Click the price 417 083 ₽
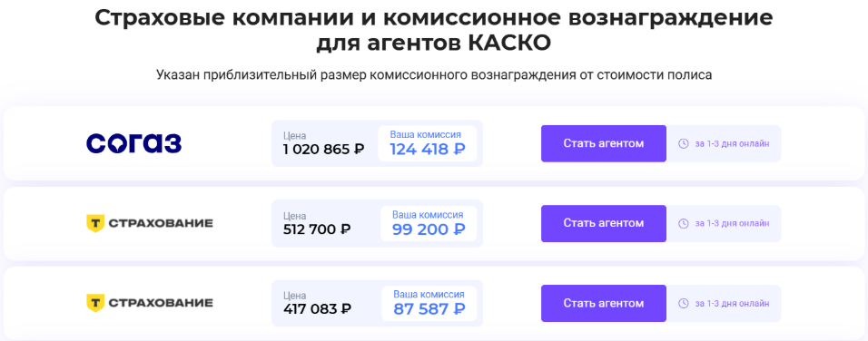Screen dimensions: 868x341 click(317, 309)
